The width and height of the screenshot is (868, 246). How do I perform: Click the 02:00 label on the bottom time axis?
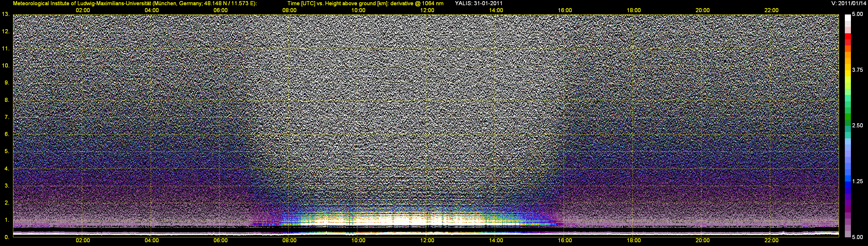83,241
